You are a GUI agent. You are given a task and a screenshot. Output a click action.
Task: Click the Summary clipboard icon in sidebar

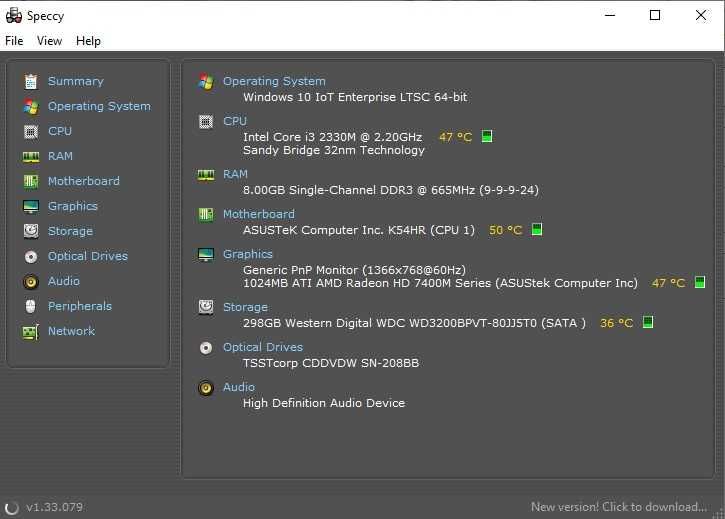pyautogui.click(x=31, y=81)
